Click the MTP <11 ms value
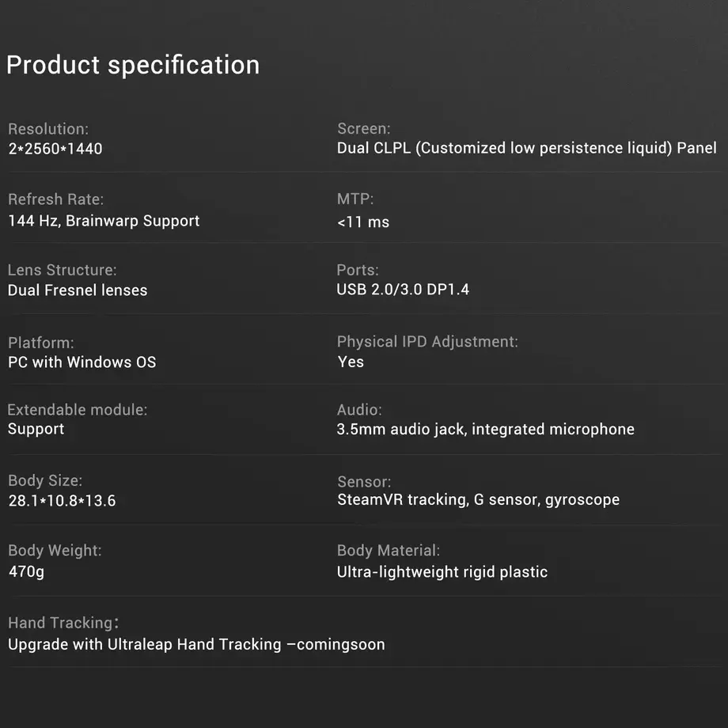This screenshot has width=728, height=728. coord(363,222)
